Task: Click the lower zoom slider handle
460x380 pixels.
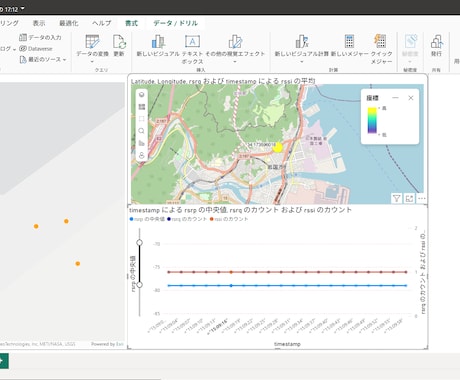Action: point(140,285)
